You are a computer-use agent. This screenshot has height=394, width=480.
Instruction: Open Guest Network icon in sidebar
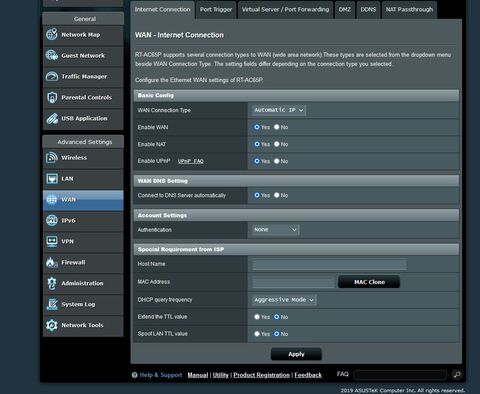tap(52, 55)
